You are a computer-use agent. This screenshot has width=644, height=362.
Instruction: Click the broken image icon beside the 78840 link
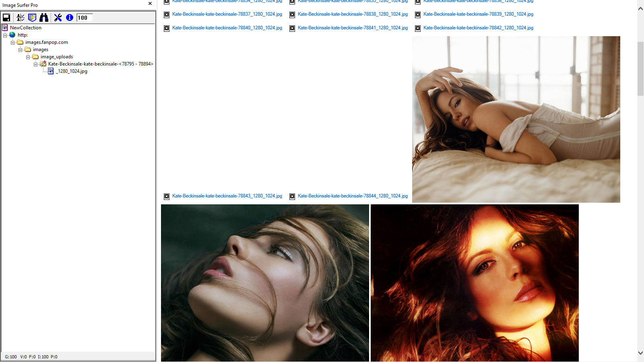click(167, 28)
